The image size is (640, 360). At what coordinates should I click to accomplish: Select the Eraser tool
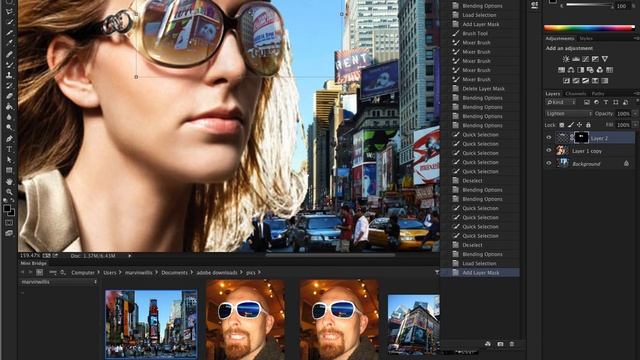pyautogui.click(x=9, y=96)
